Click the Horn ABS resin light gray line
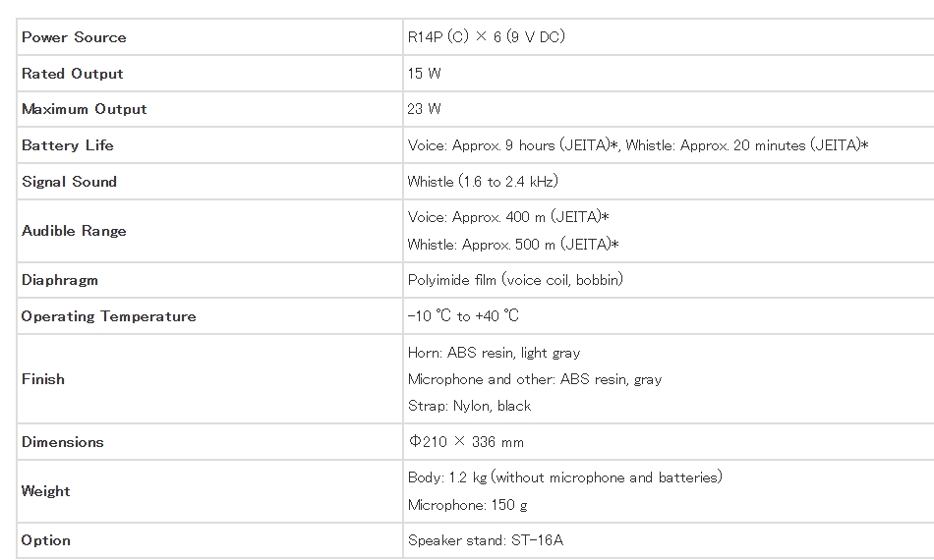 coord(494,353)
